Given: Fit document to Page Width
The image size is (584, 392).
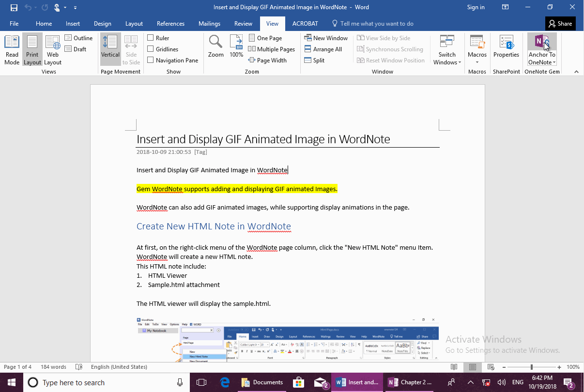Looking at the screenshot, I should pos(268,60).
